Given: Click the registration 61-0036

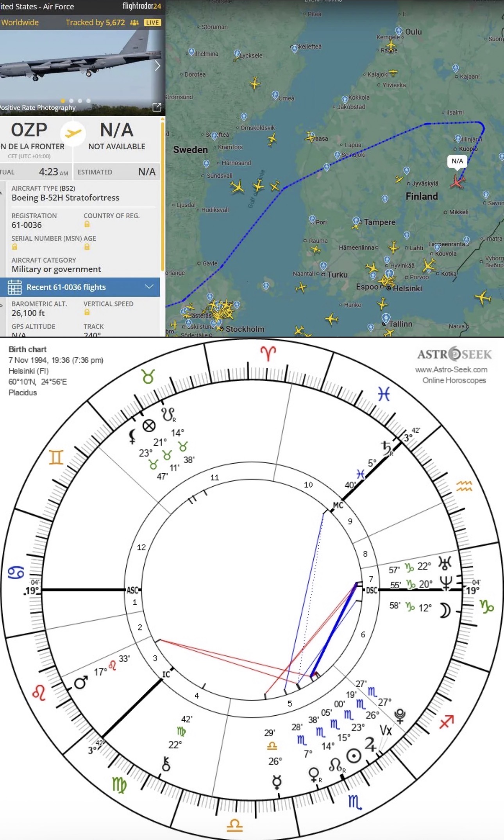Looking at the screenshot, I should [27, 225].
